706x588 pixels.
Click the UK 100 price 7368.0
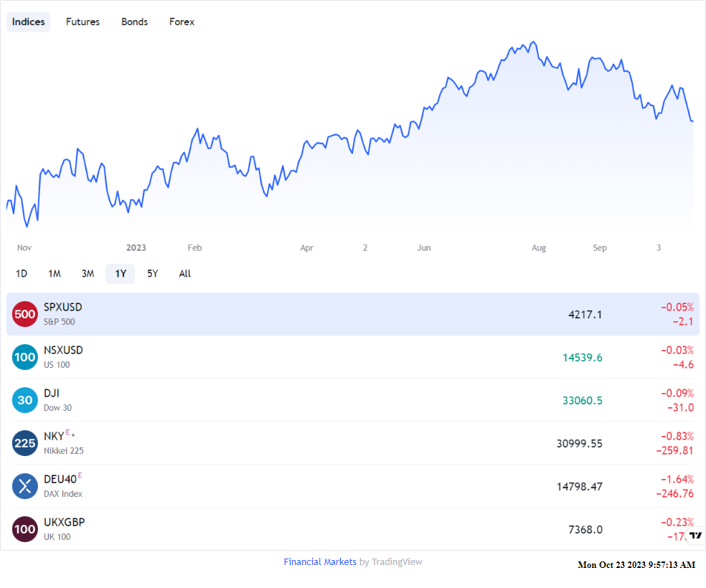tap(585, 529)
